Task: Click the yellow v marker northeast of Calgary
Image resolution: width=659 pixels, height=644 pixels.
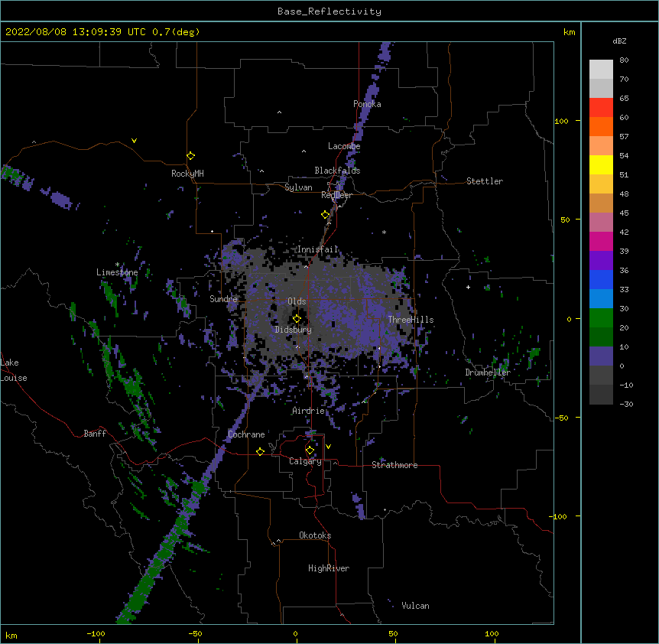Action: click(328, 447)
